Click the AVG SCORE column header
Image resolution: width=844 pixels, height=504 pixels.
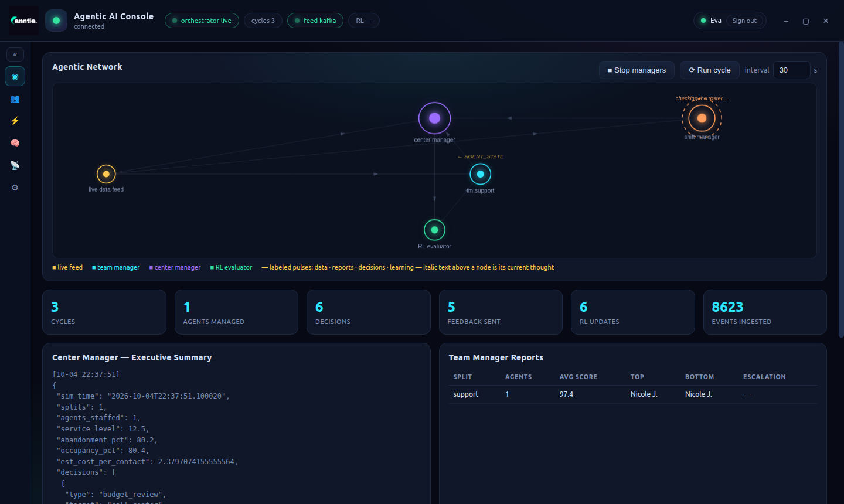[x=578, y=377]
